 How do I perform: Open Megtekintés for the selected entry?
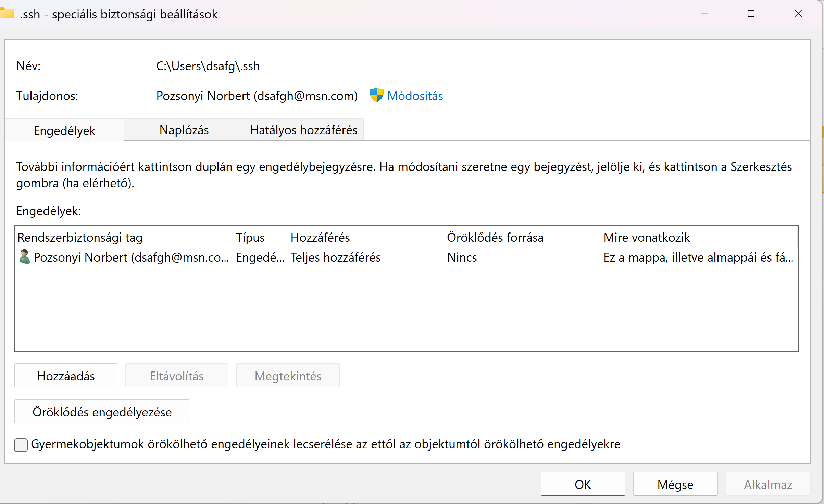click(x=288, y=376)
